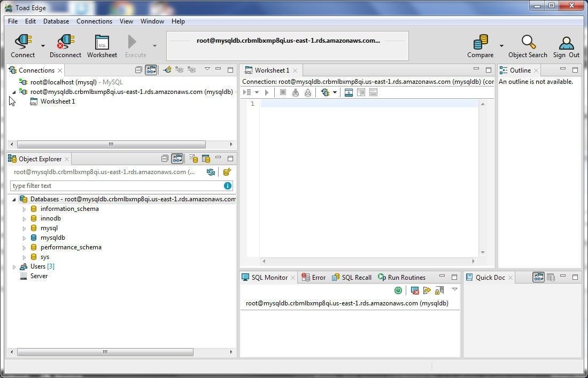Switch to the Run Routines tab

(401, 277)
